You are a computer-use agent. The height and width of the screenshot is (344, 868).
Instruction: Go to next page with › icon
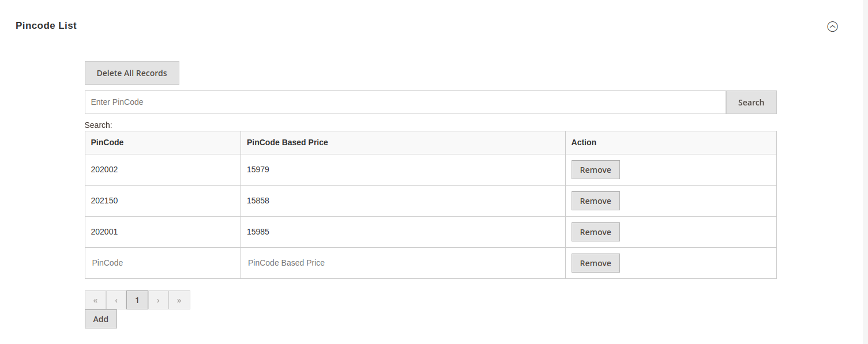158,300
